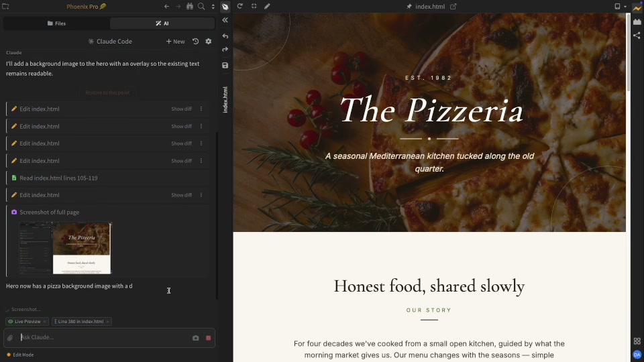This screenshot has width=644, height=362.
Task: Open preview in external browser icon
Action: point(453,7)
